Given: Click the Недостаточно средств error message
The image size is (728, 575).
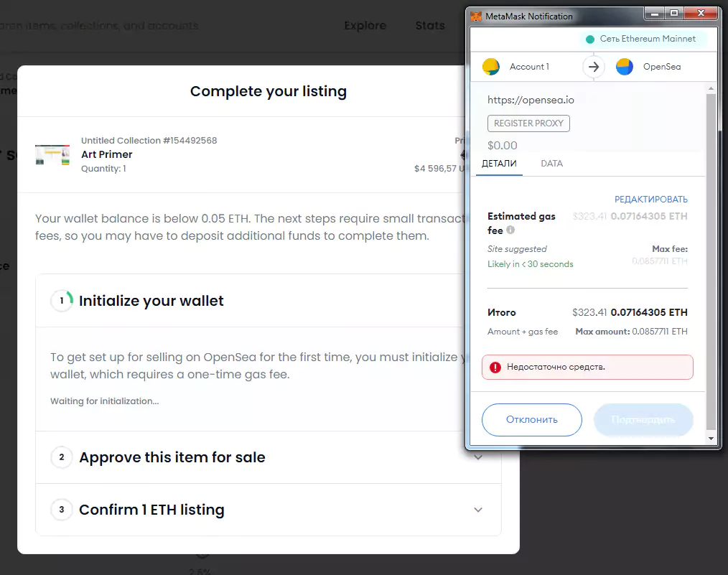Looking at the screenshot, I should [556, 367].
